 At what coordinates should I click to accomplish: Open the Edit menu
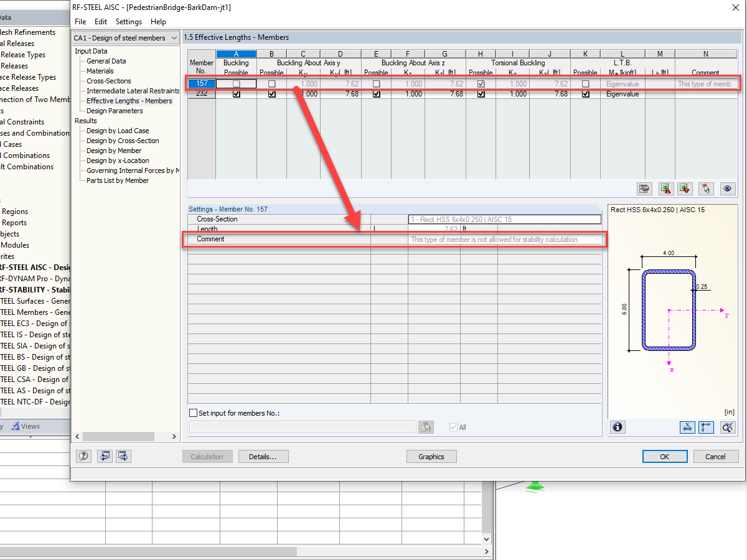coord(100,21)
